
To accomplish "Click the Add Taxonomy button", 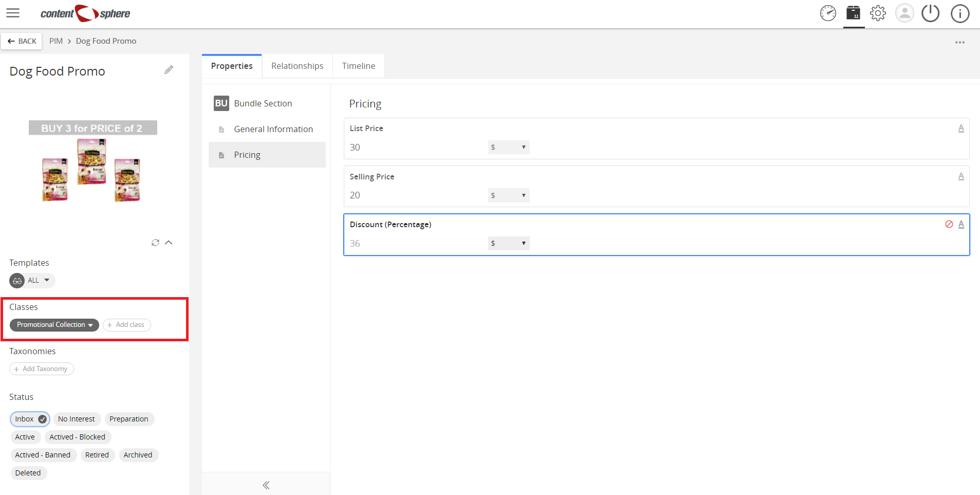I will 42,369.
